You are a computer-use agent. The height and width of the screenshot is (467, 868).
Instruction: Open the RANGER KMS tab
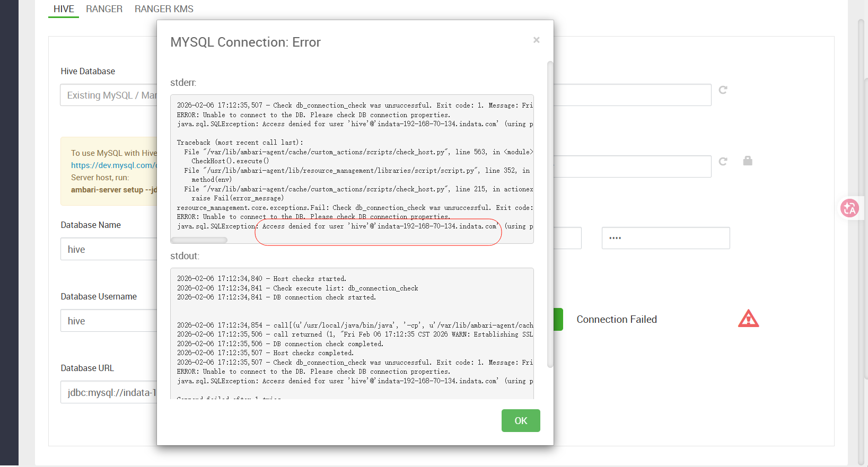pyautogui.click(x=164, y=9)
